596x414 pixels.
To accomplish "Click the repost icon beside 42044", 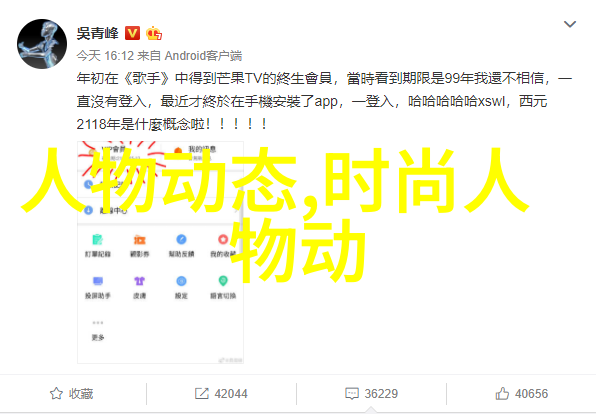I will pyautogui.click(x=201, y=393).
